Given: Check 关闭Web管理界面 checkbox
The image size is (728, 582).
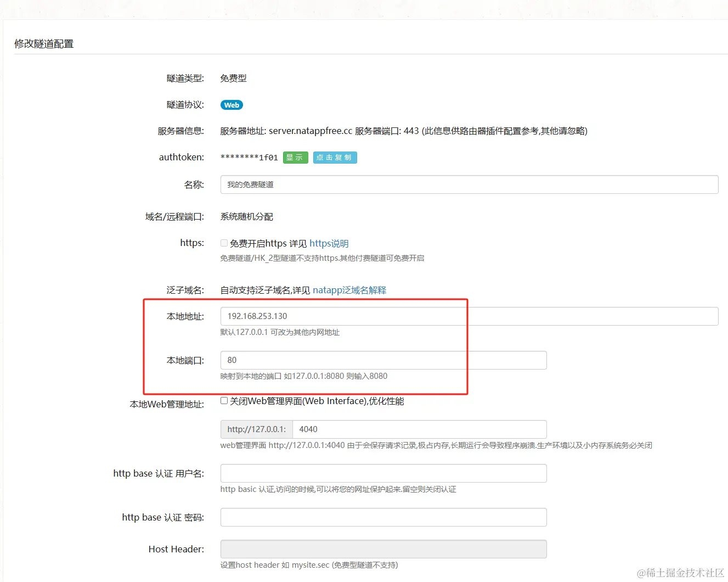Looking at the screenshot, I should [224, 401].
